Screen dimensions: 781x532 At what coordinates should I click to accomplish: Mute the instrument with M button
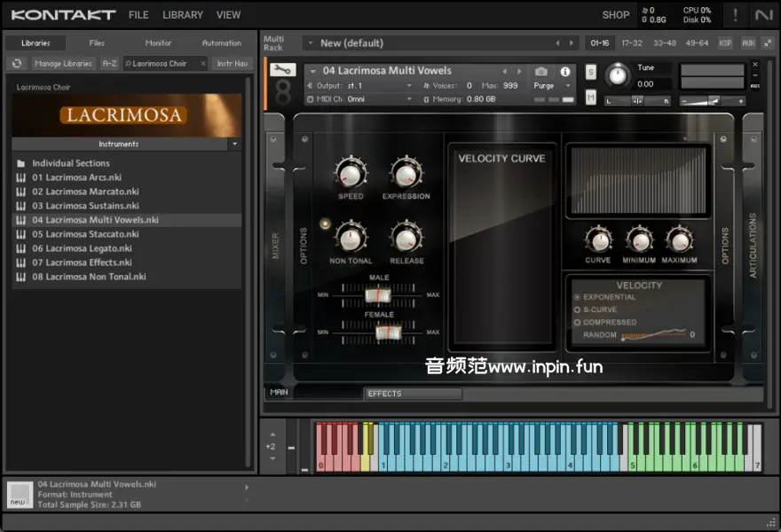[591, 97]
